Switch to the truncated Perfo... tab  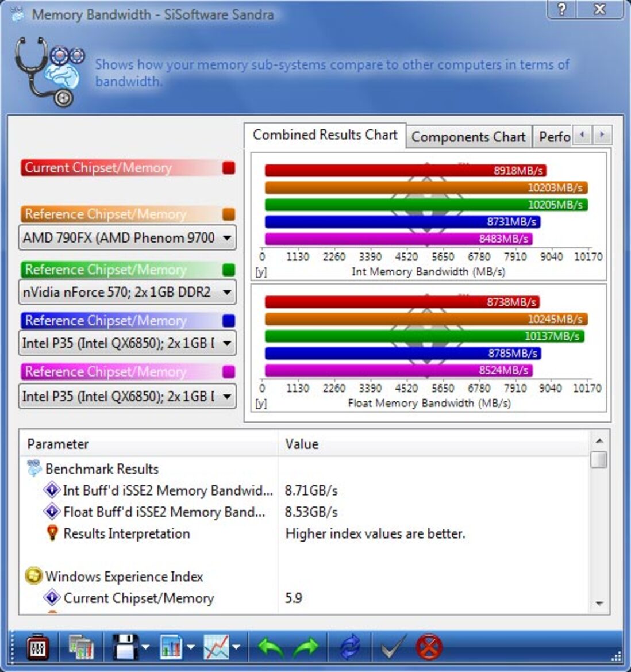(553, 137)
